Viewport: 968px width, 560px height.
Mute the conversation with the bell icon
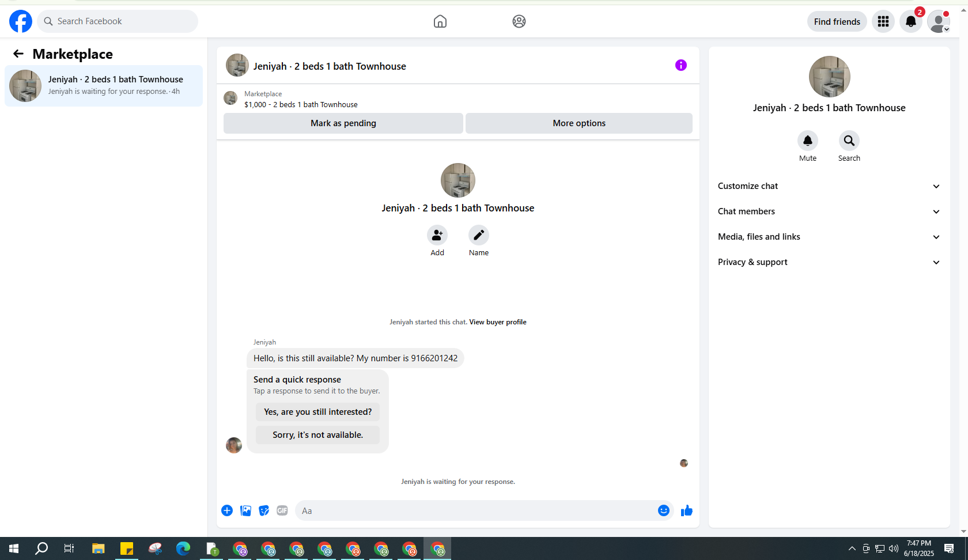[808, 141]
